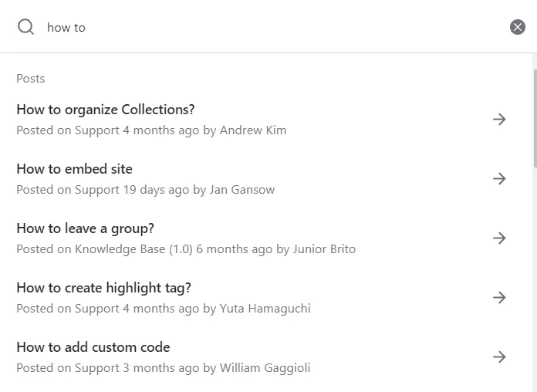
Task: Click the Yuta Hamaguchi post details line
Action: click(164, 309)
